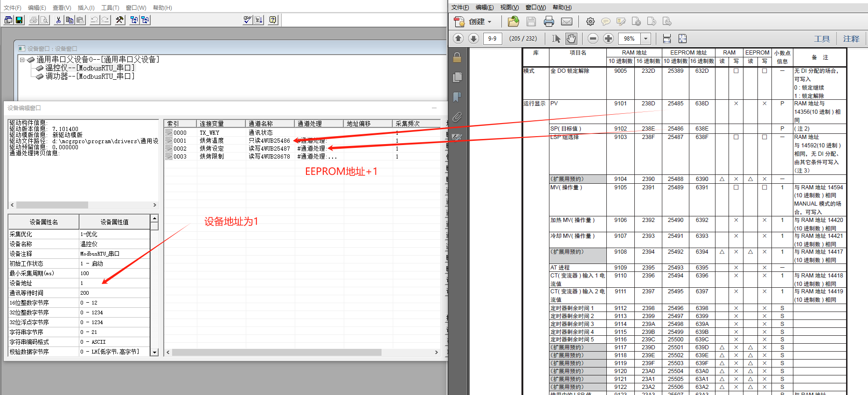Click the channel table horizontal scrollbar thumb
This screenshot has width=868, height=395.
click(277, 352)
